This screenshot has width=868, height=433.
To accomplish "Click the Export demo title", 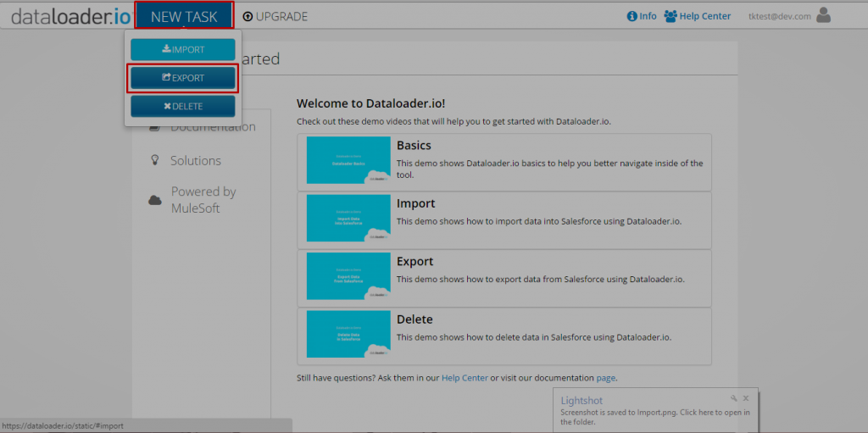I will pyautogui.click(x=415, y=261).
